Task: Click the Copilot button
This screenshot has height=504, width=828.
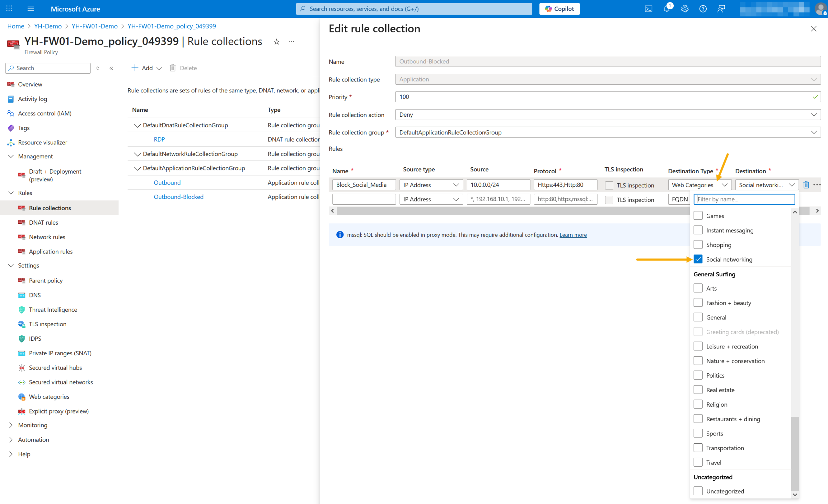Action: tap(559, 9)
